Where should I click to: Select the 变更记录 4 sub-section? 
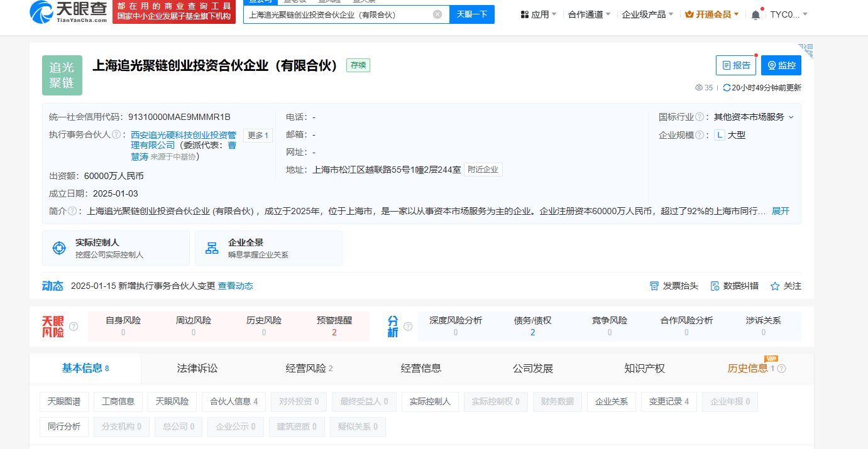(669, 402)
